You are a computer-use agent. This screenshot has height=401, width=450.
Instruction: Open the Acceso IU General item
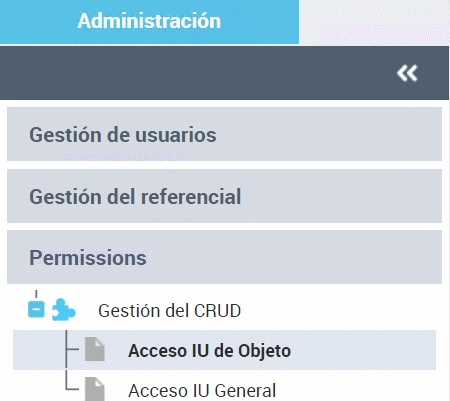[x=202, y=390]
